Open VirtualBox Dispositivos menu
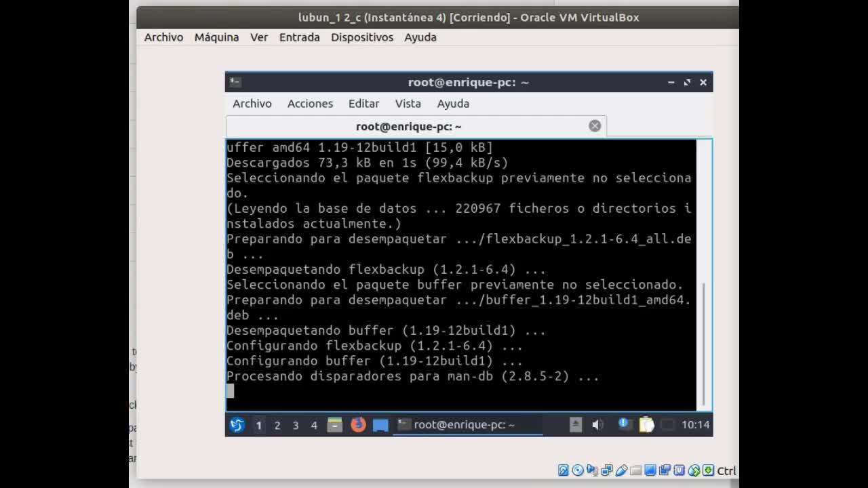868x488 pixels. coord(362,37)
